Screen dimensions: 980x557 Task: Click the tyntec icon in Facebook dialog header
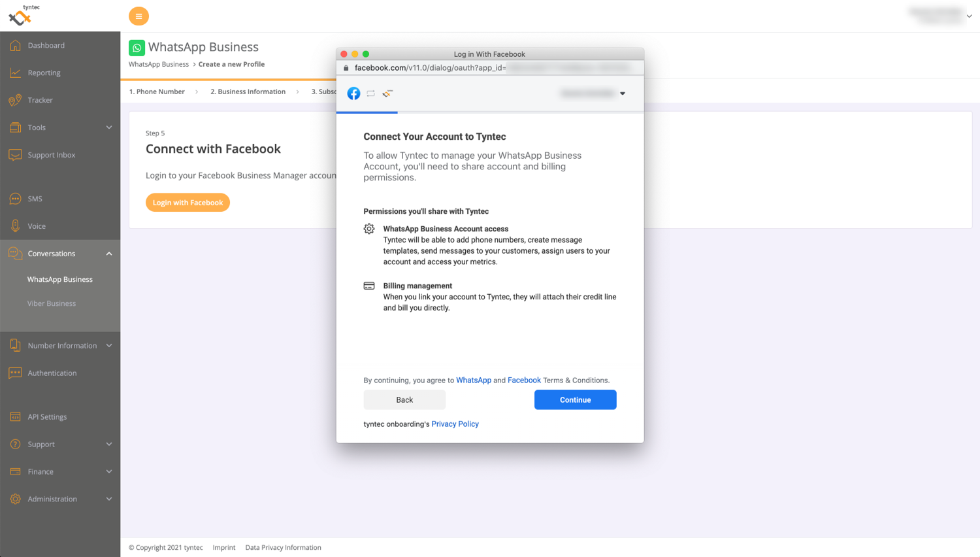[387, 93]
